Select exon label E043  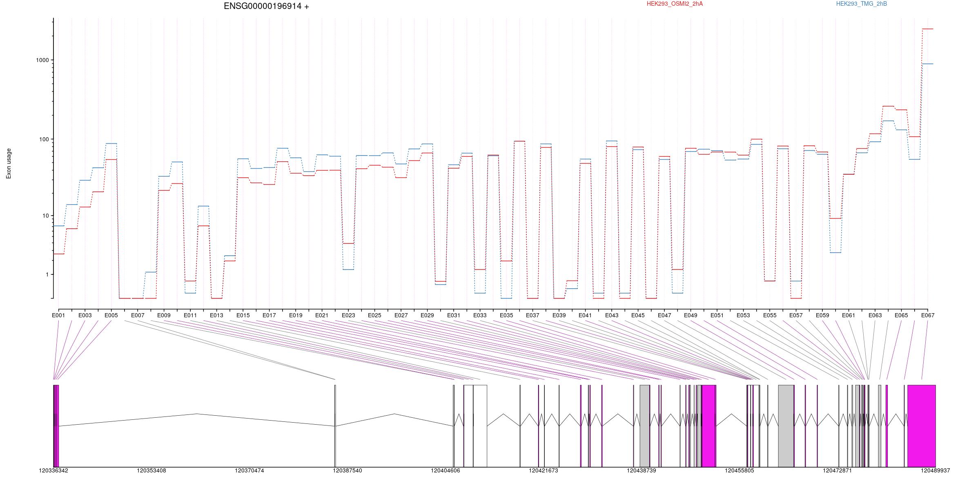click(x=612, y=315)
